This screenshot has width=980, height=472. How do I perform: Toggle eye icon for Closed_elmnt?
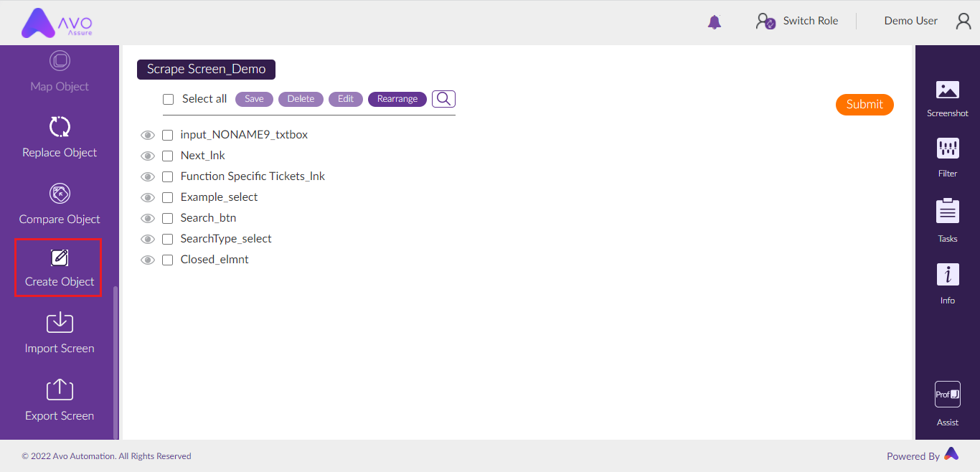click(148, 260)
